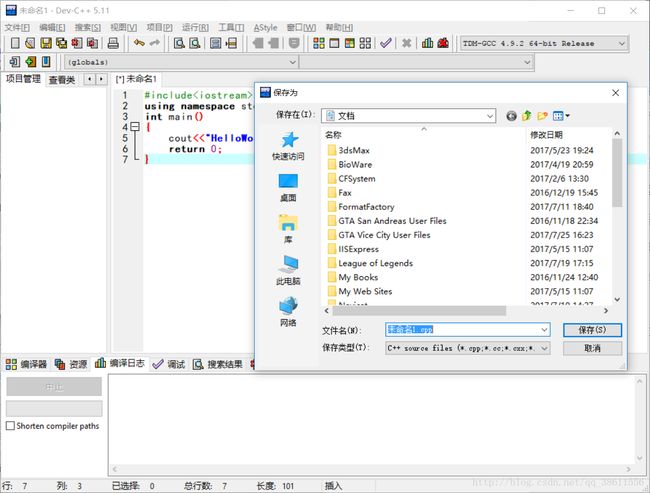Click the Goto line toolbar icon
This screenshot has height=493, width=650.
[231, 43]
